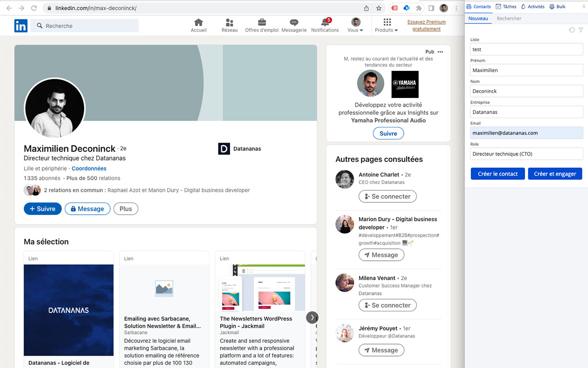588x368 pixels.
Task: Bookmark this page with the star icon
Action: click(379, 8)
